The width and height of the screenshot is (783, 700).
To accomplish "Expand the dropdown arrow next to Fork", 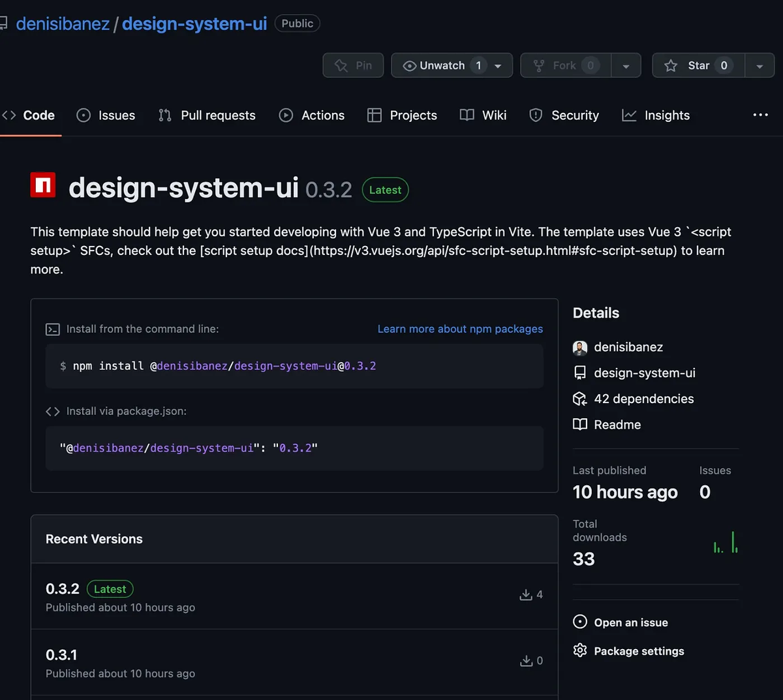I will (626, 66).
